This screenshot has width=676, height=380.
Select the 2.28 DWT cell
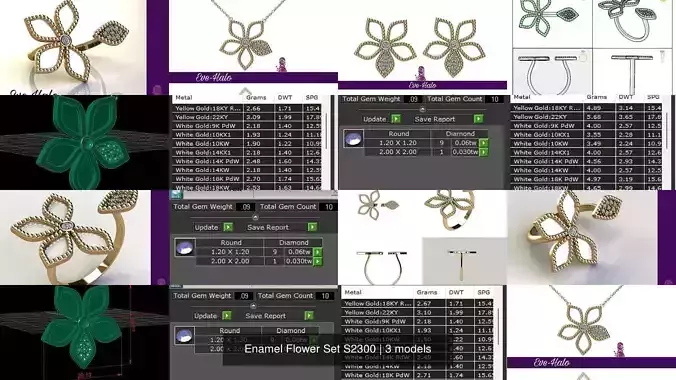point(629,135)
